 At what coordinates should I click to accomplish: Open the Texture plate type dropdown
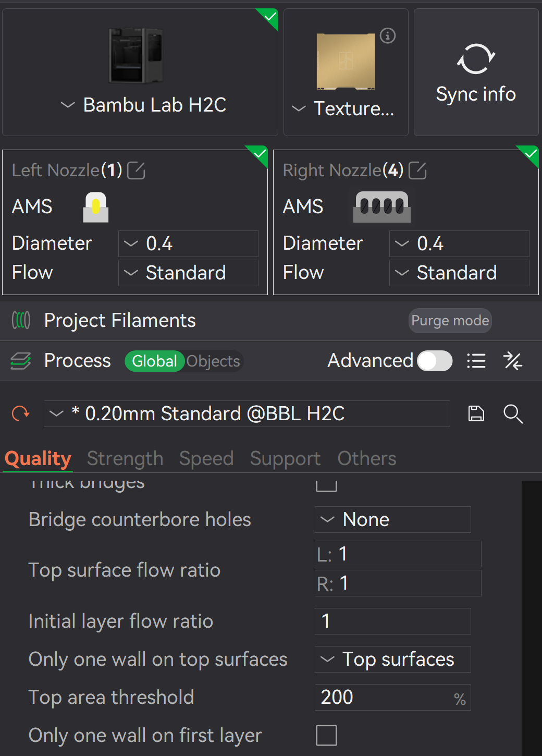click(x=343, y=108)
